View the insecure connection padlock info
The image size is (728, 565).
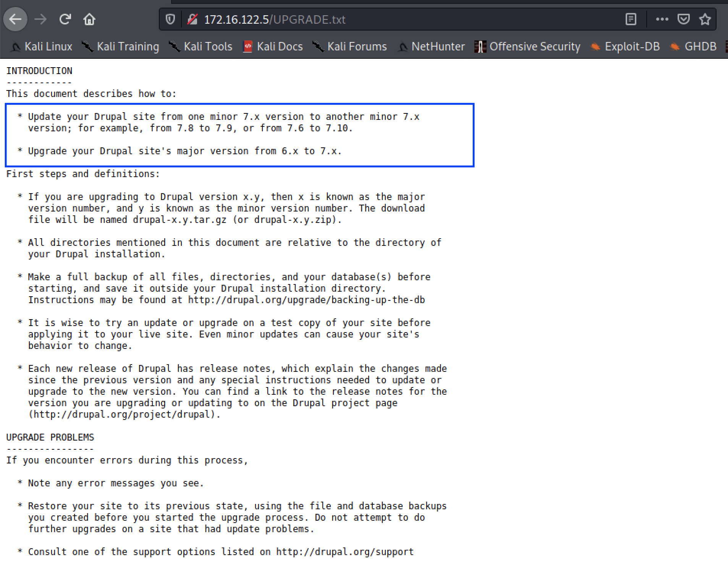(x=192, y=19)
